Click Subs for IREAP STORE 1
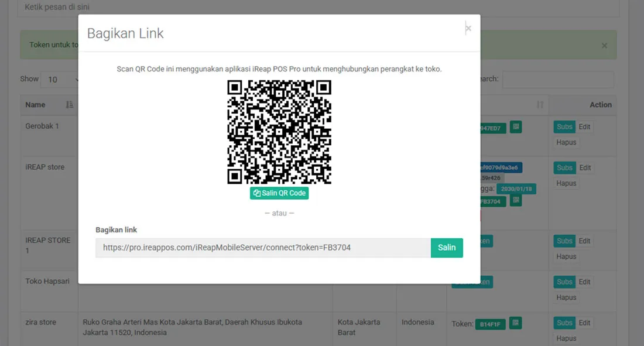 coord(564,241)
